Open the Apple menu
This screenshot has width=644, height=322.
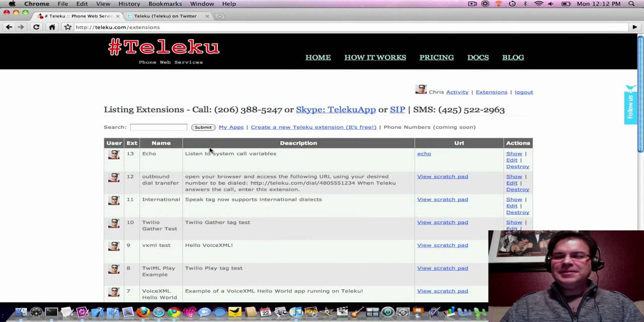[x=12, y=4]
